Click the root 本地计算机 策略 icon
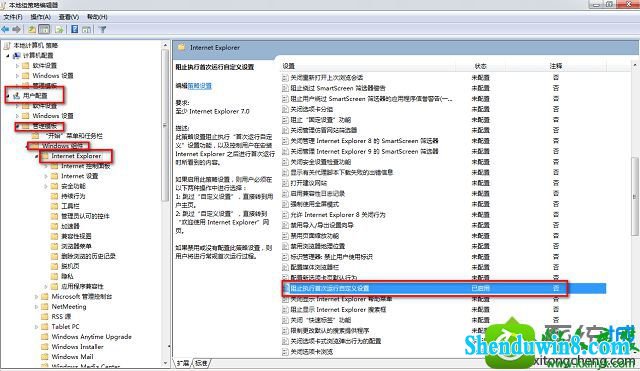Screen dimensions: 640x371 [x=7, y=45]
